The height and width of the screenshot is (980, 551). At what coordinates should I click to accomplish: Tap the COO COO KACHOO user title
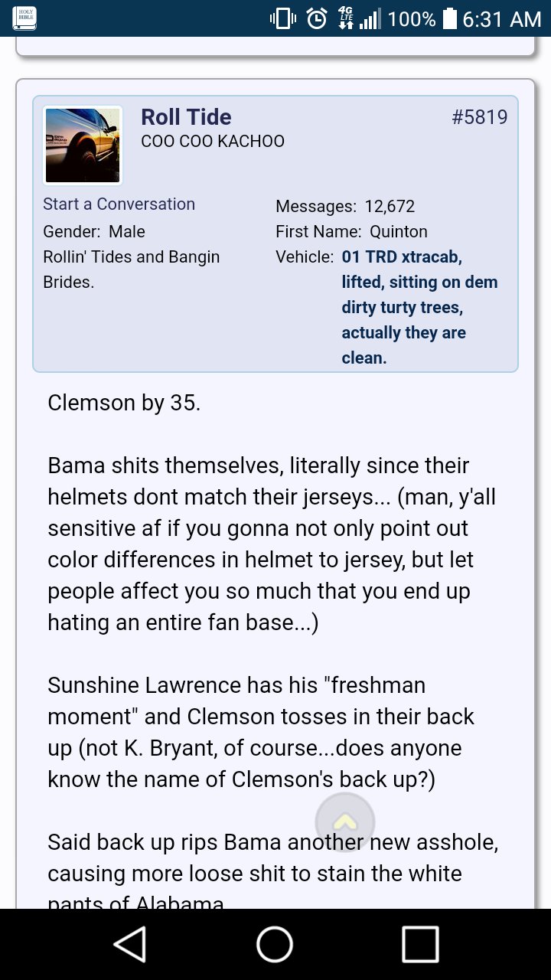213,142
